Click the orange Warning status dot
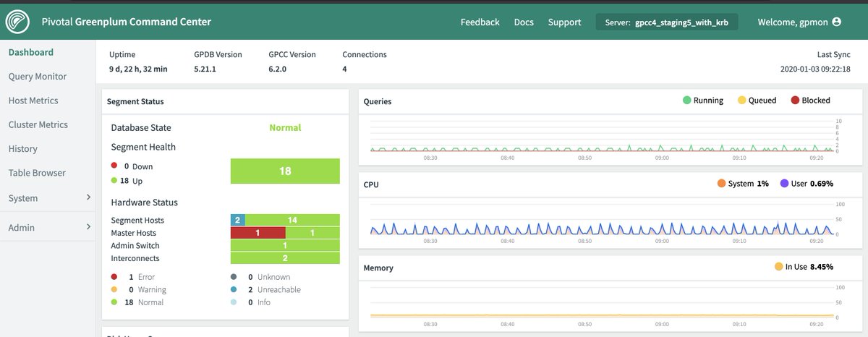Screen dimensions: 868x337 tap(114, 290)
